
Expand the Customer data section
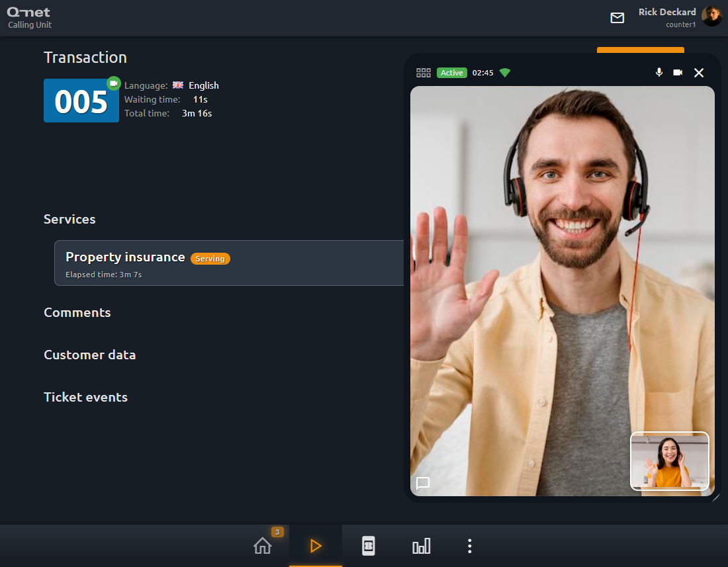[x=89, y=355]
